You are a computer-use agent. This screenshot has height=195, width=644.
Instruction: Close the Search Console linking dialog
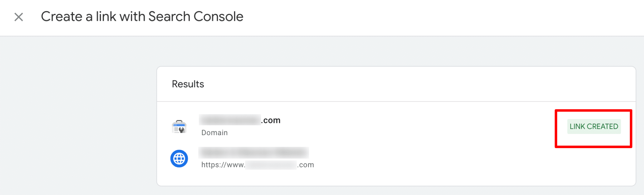19,17
